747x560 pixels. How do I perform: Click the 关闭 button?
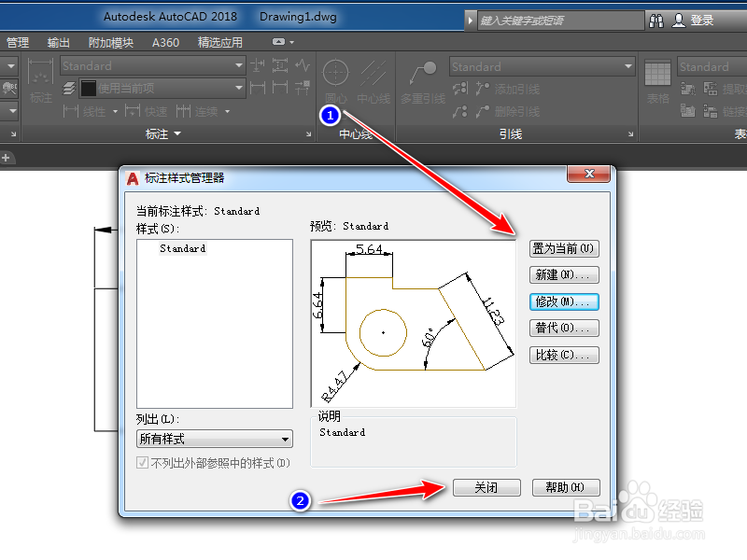(x=486, y=487)
